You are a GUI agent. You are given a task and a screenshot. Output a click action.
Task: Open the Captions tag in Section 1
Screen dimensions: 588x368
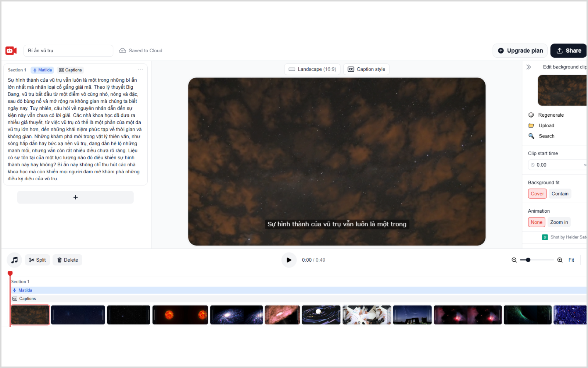coord(71,70)
